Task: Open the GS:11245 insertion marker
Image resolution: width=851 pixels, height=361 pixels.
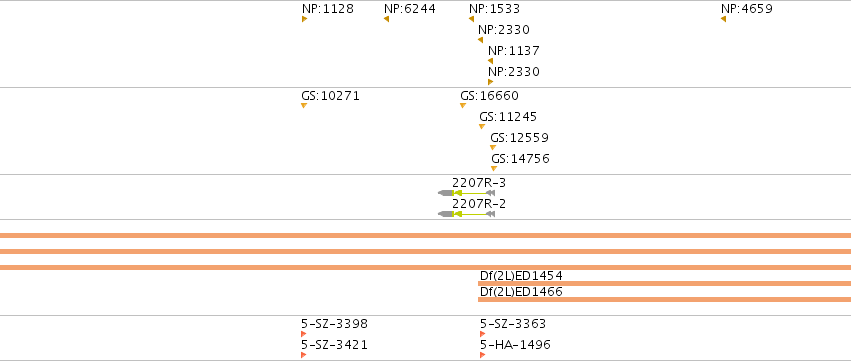Action: click(482, 126)
